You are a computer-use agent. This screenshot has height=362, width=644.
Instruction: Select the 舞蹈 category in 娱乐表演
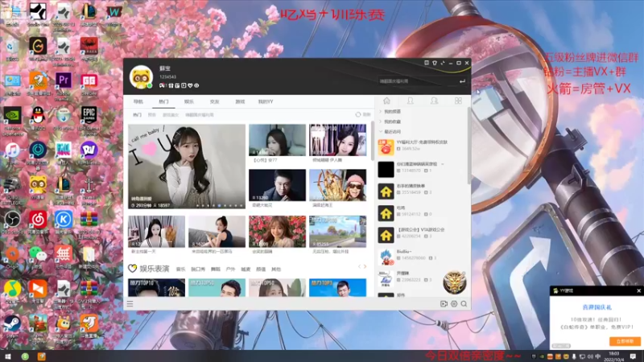pyautogui.click(x=216, y=269)
